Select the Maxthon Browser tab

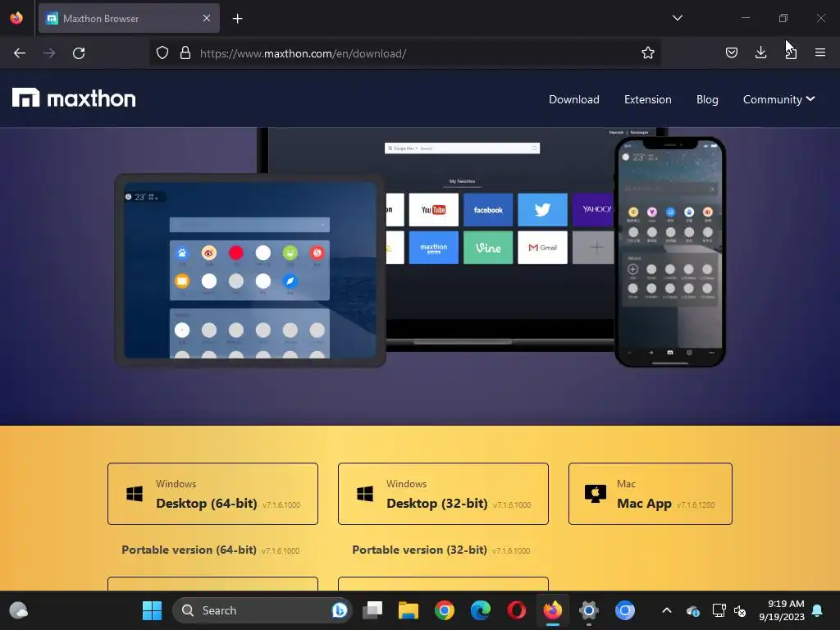coord(129,18)
